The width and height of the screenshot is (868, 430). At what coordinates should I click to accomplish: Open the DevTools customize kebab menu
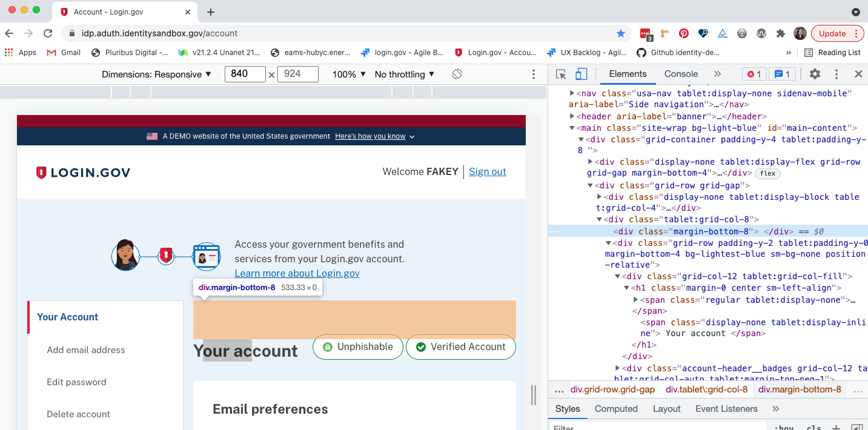point(837,74)
